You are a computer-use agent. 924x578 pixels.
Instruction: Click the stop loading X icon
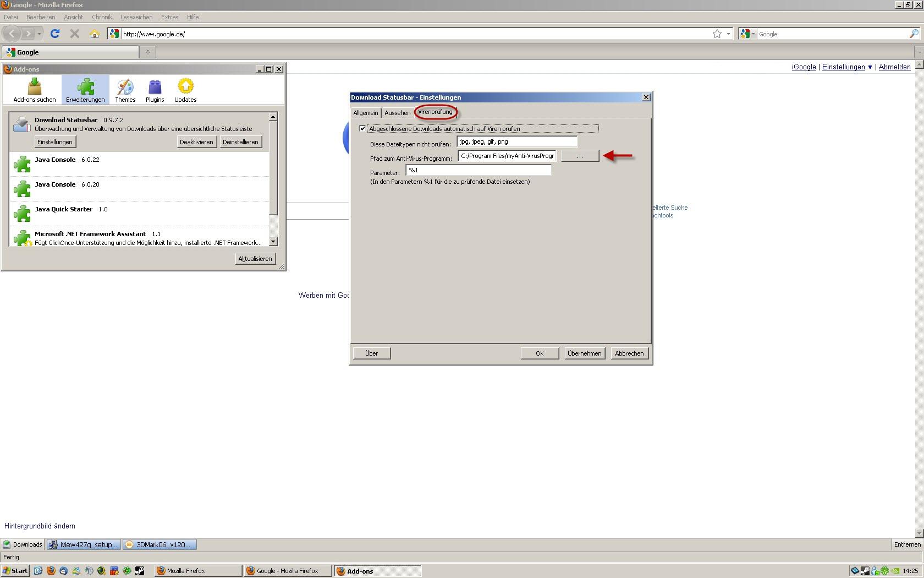75,34
